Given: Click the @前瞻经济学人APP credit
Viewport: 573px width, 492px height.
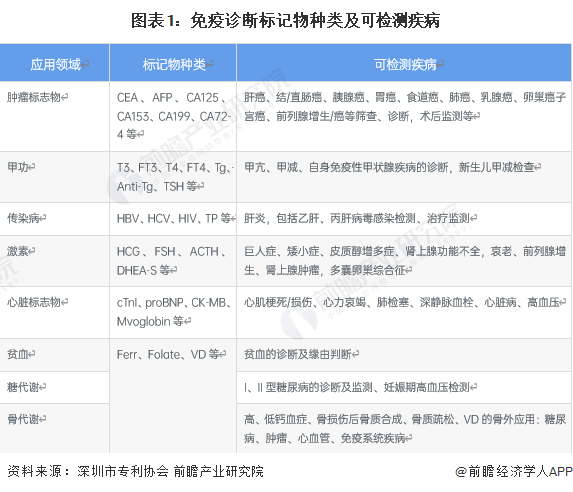Looking at the screenshot, I should (513, 472).
